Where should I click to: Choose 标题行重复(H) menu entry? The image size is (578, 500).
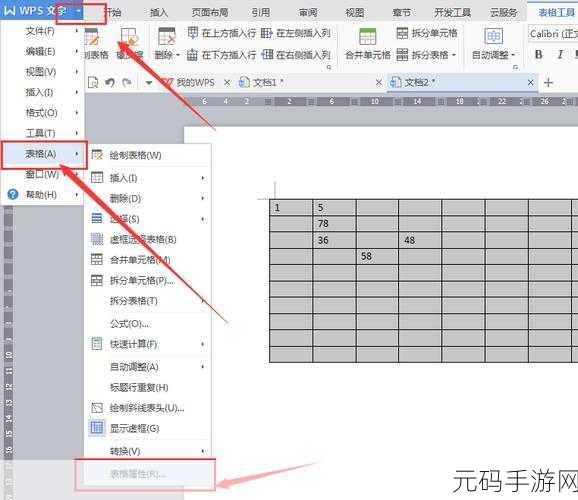[148, 388]
